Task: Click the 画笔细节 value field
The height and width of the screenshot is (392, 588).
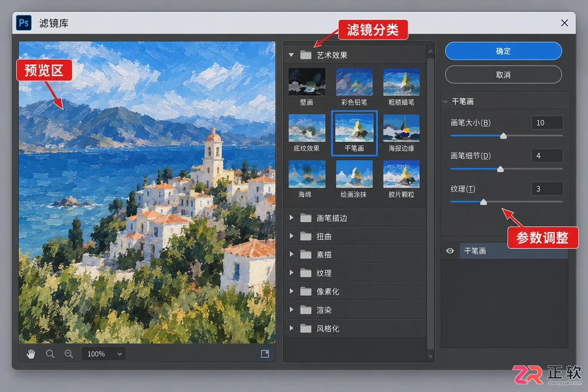Action: point(548,156)
